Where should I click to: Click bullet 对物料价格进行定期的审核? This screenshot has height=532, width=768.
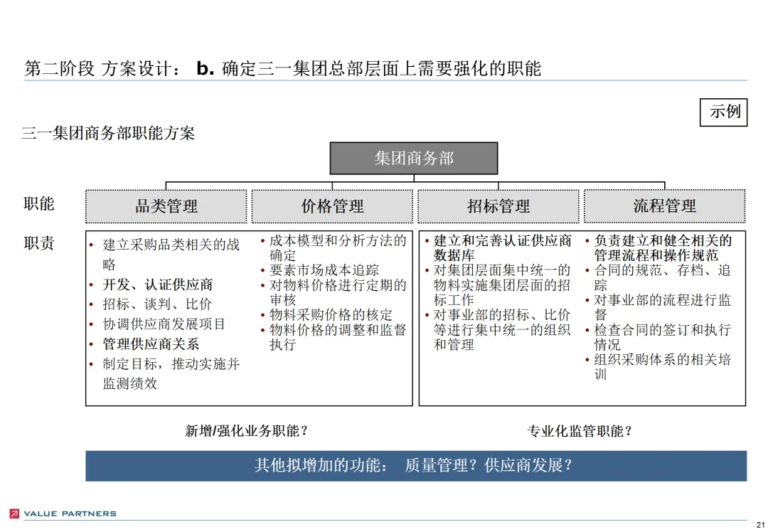pyautogui.click(x=338, y=292)
